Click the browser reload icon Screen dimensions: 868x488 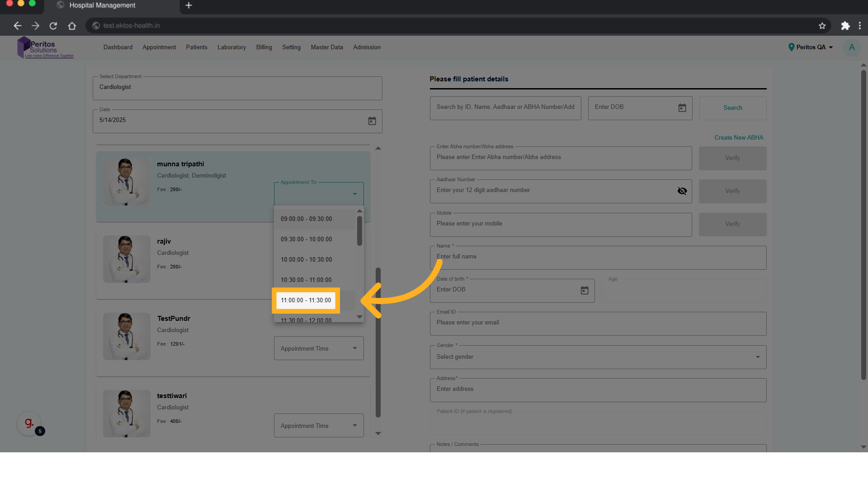pos(53,26)
